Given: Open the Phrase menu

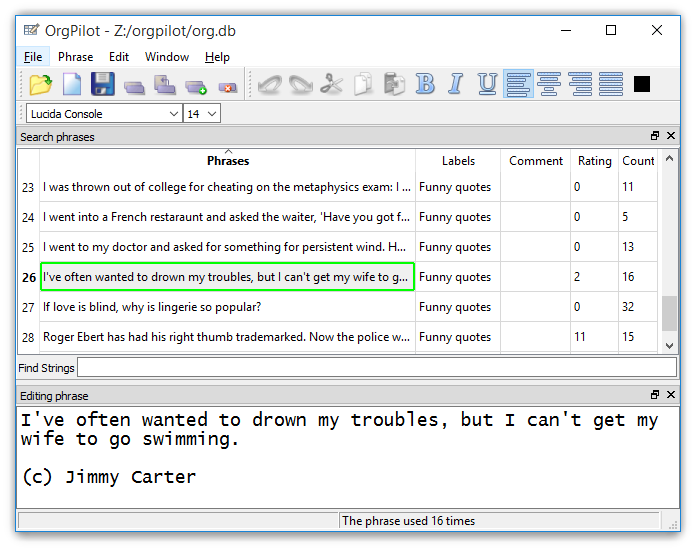Looking at the screenshot, I should [75, 57].
